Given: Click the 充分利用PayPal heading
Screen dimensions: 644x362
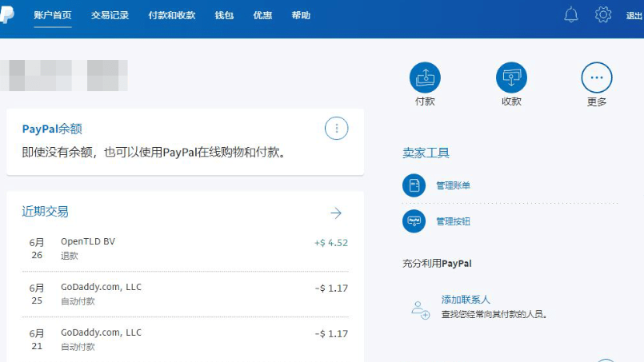Looking at the screenshot, I should [x=437, y=264].
